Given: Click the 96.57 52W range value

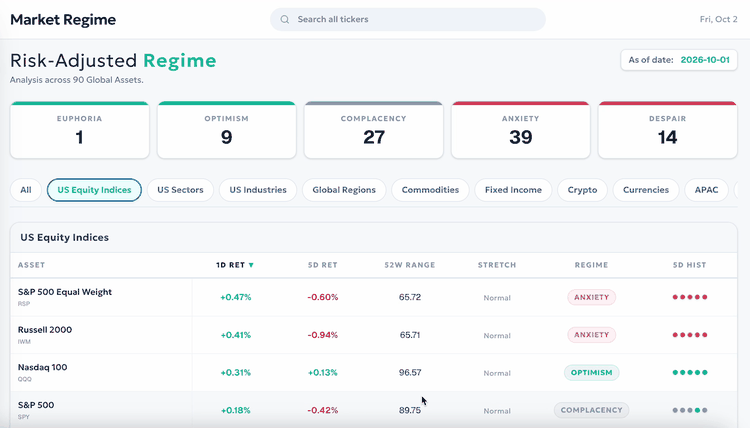Looking at the screenshot, I should tap(410, 373).
